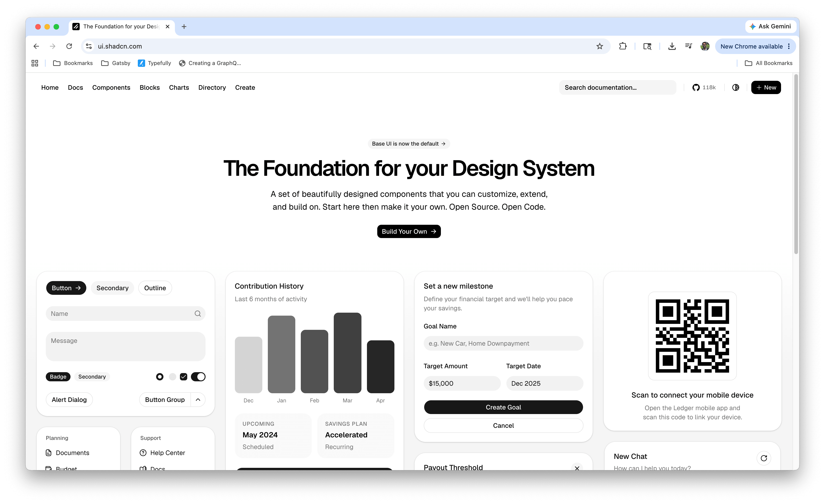Open the Create nav item
The height and width of the screenshot is (504, 825).
(x=245, y=87)
